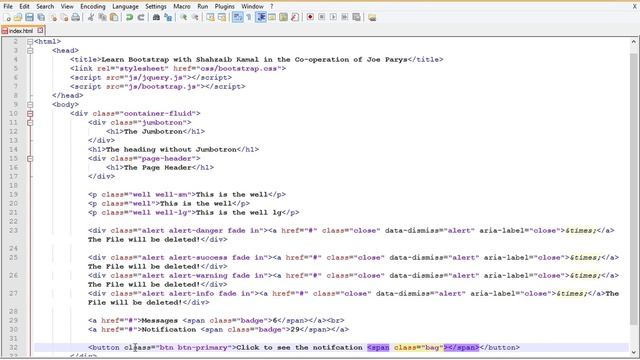Zoom in with the toolbar magnifier icon
This screenshot has width=640, height=360.
coord(183,17)
